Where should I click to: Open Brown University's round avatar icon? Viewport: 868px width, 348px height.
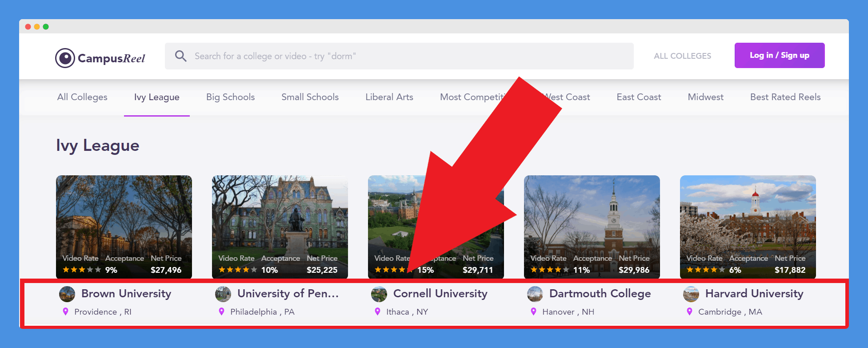coord(67,294)
